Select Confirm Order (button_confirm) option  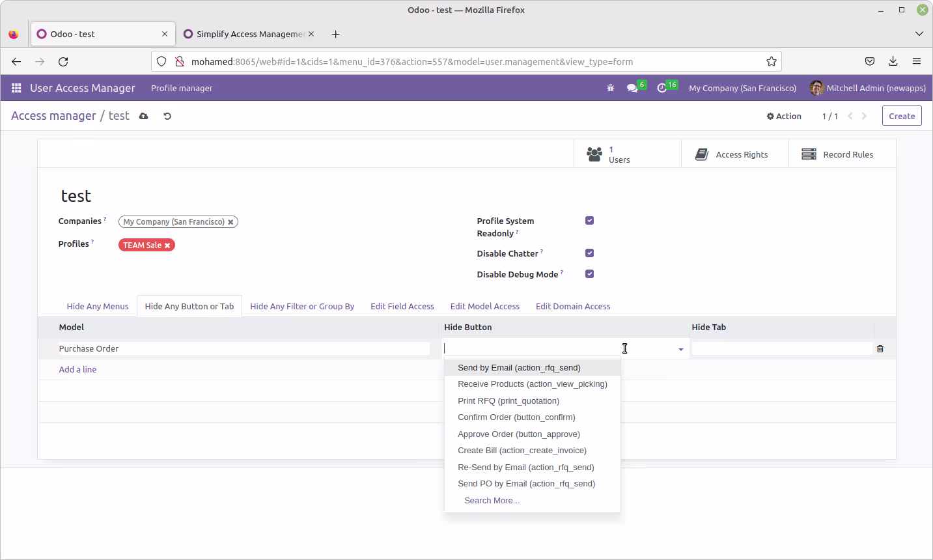[516, 417]
